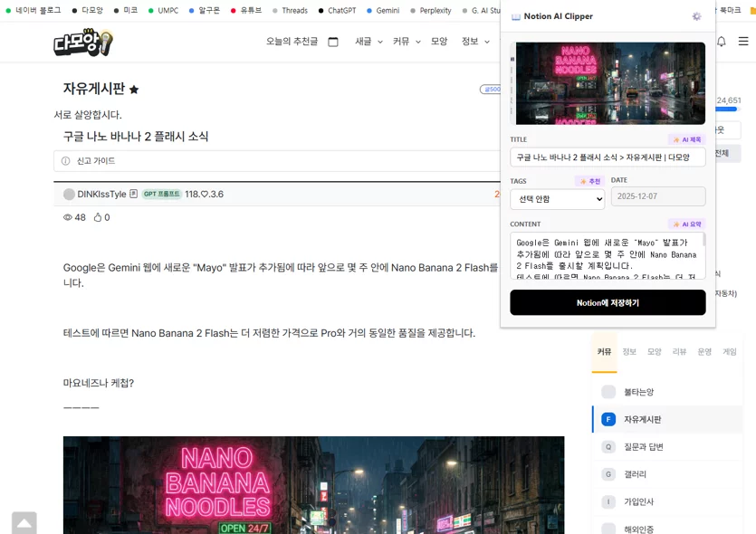
Task: Open the Perplexity bookmark
Action: pyautogui.click(x=431, y=10)
